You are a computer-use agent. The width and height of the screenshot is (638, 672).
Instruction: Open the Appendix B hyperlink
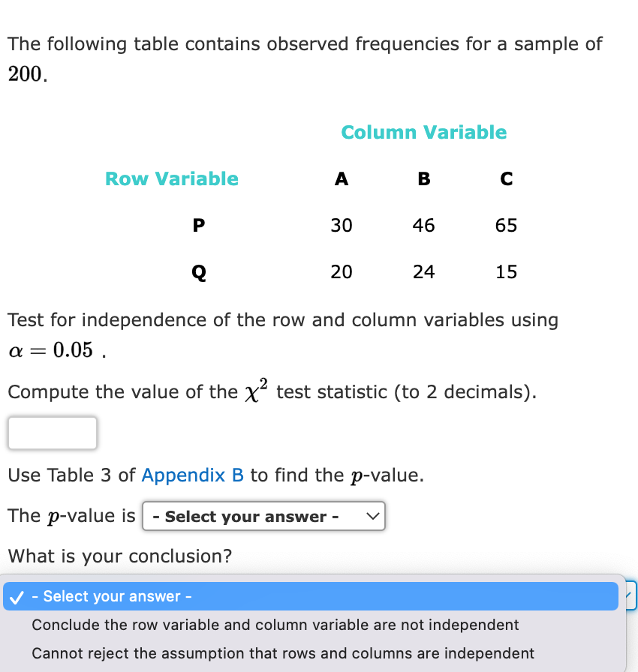pyautogui.click(x=191, y=475)
